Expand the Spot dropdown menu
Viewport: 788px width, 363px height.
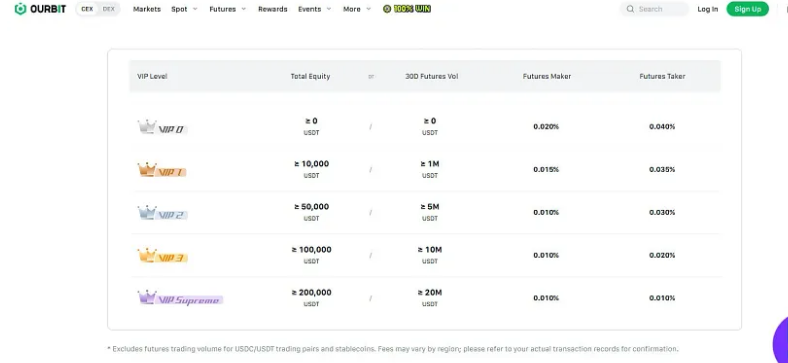[184, 9]
